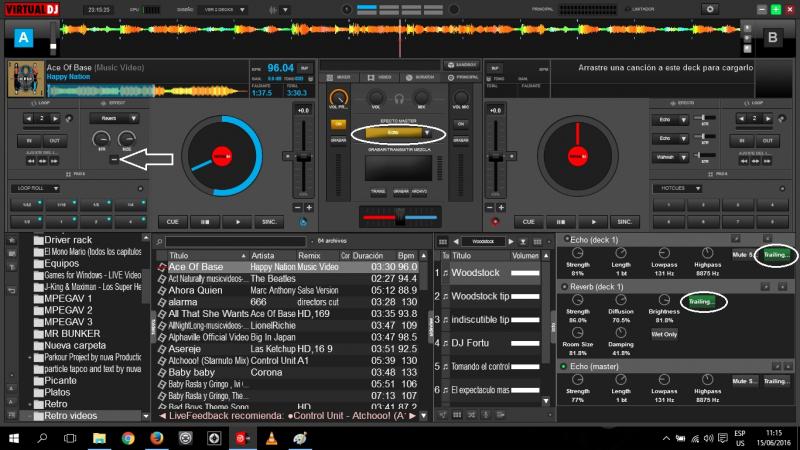The height and width of the screenshot is (450, 800).
Task: Toggle the mixer ON button under VOL PR
Action: click(x=338, y=124)
